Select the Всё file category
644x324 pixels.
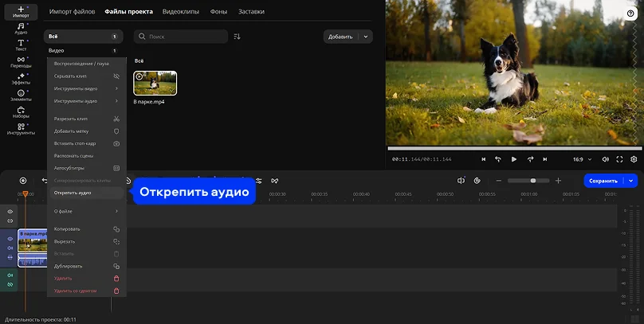(84, 37)
